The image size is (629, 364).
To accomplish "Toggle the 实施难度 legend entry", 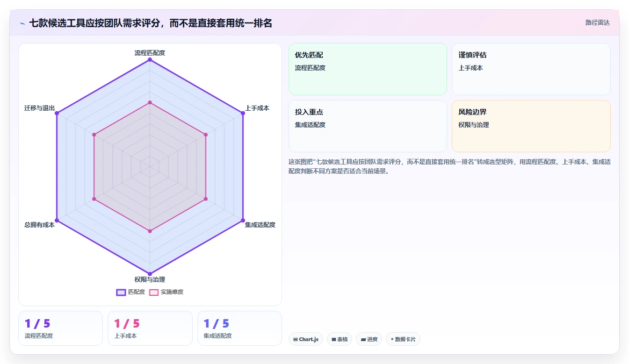I will click(x=166, y=292).
